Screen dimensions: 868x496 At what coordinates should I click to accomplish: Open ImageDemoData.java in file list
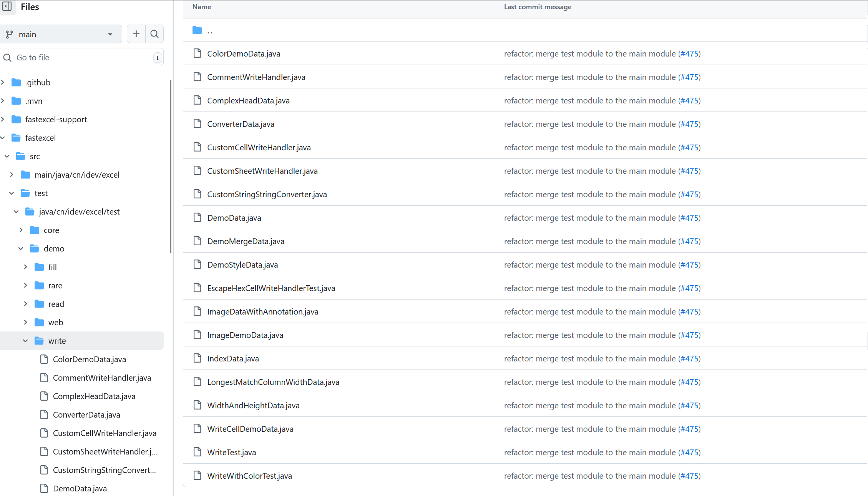(x=245, y=335)
